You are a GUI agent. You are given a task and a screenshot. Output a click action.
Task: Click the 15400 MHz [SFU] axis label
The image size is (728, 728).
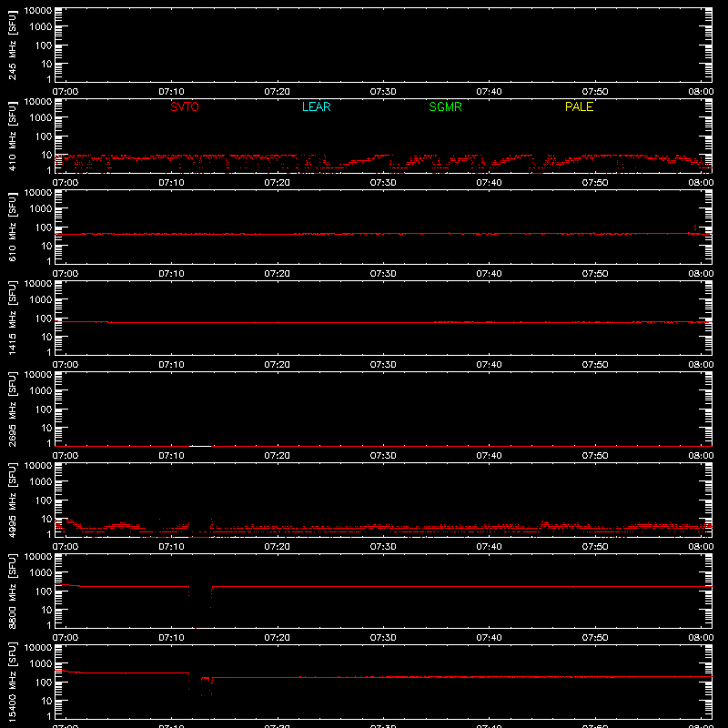pyautogui.click(x=13, y=682)
